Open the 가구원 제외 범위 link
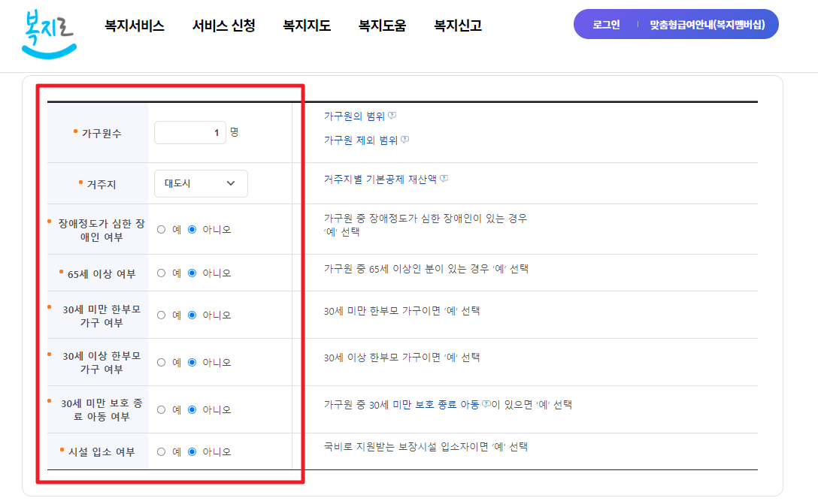The height and width of the screenshot is (504, 818). click(360, 140)
